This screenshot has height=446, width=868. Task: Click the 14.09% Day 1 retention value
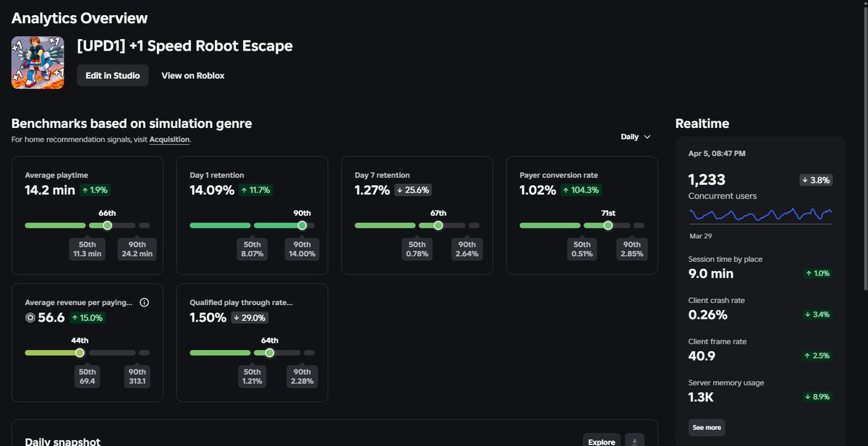click(x=212, y=190)
